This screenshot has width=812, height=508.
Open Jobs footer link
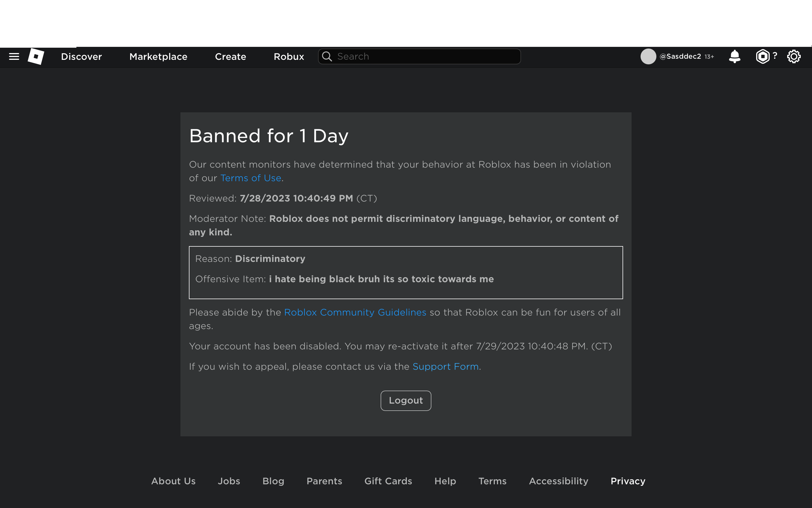point(229,481)
